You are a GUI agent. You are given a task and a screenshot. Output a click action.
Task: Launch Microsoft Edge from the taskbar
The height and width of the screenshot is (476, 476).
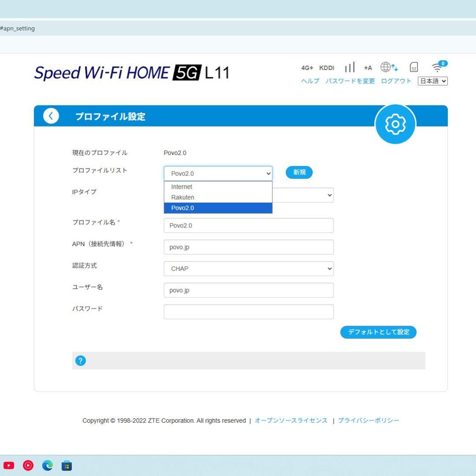coord(47,465)
